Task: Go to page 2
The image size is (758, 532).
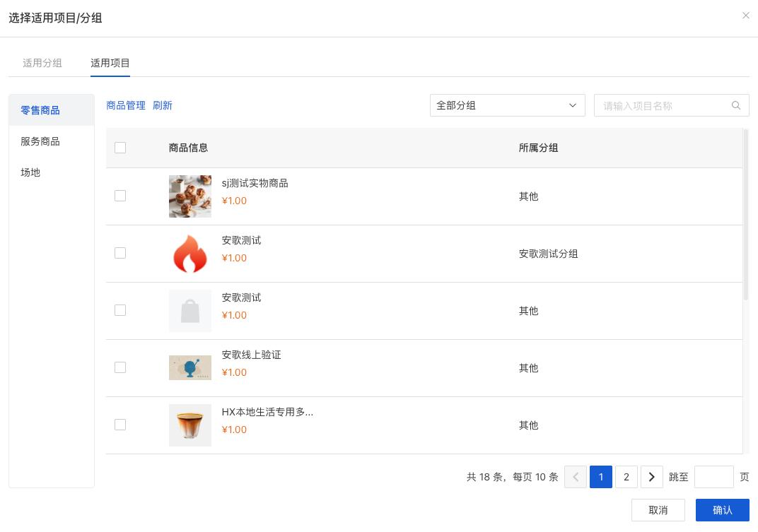Action: (x=626, y=477)
